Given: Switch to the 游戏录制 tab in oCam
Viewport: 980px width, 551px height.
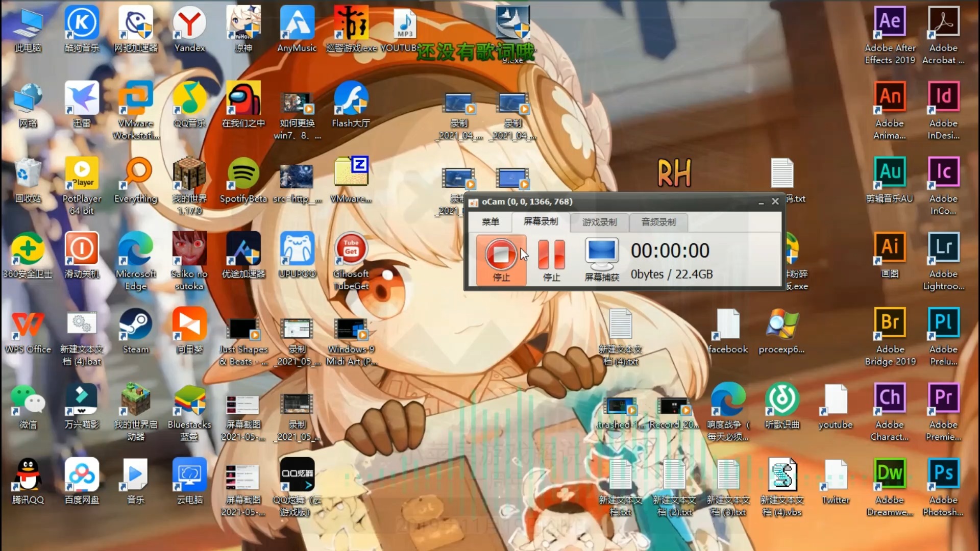Looking at the screenshot, I should (599, 222).
